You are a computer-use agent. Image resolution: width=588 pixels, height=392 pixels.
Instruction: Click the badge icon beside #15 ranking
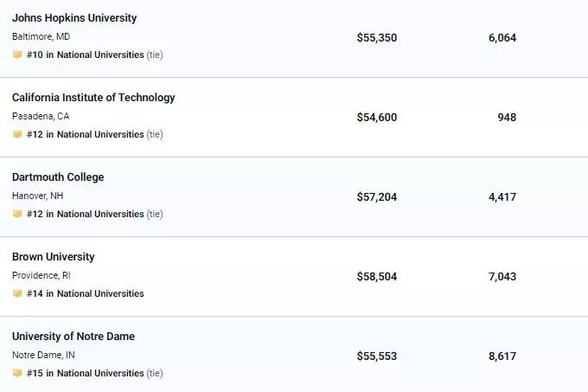(17, 373)
